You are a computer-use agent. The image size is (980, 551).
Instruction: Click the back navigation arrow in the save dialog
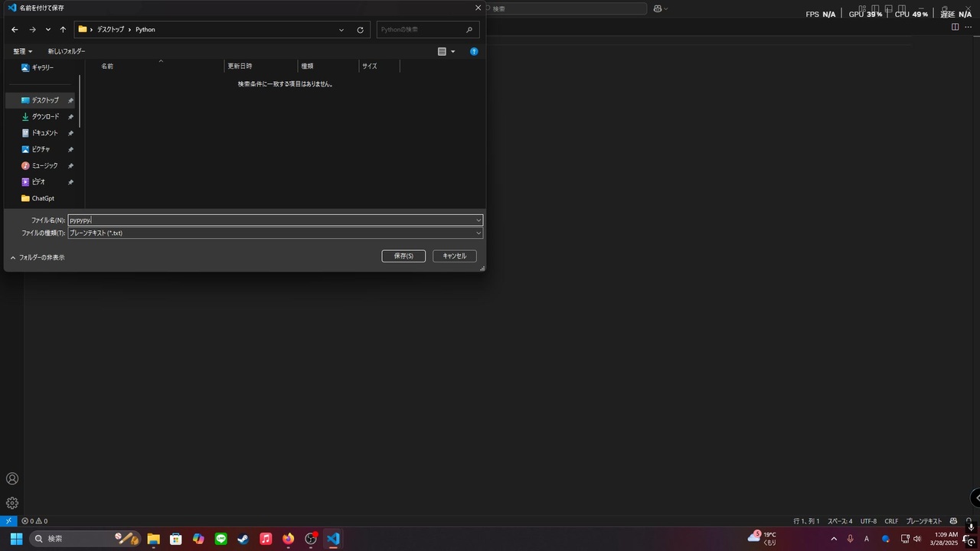point(14,29)
